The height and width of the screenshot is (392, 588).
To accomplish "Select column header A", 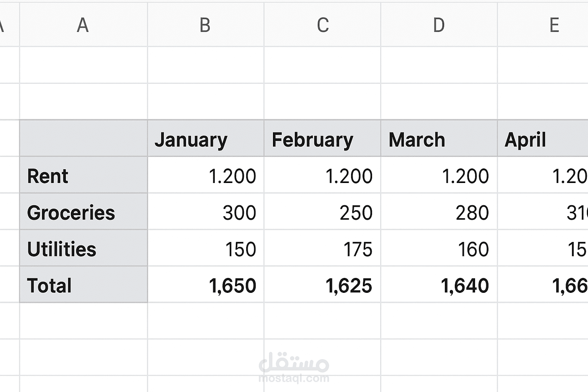I will coord(82,25).
